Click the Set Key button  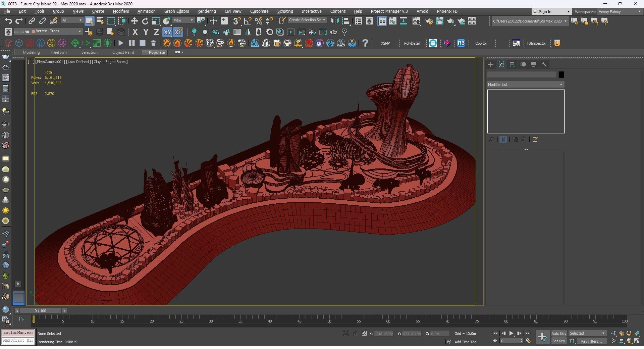(x=559, y=341)
